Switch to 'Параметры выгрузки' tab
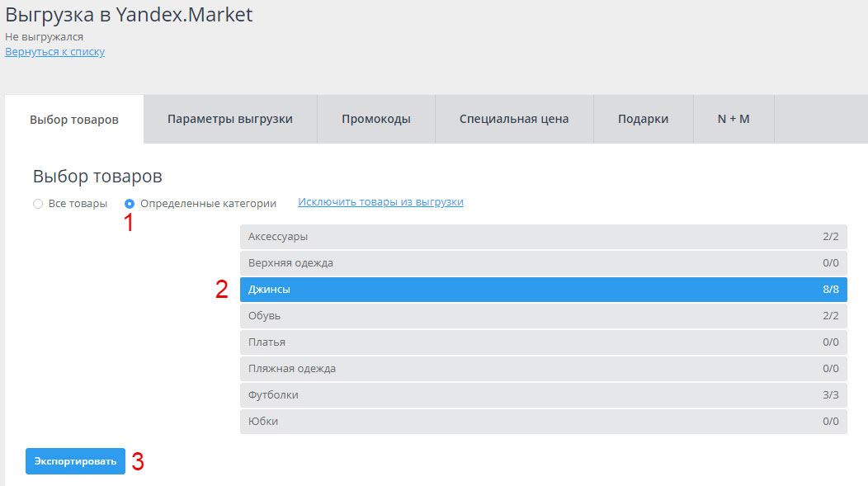 [x=230, y=119]
